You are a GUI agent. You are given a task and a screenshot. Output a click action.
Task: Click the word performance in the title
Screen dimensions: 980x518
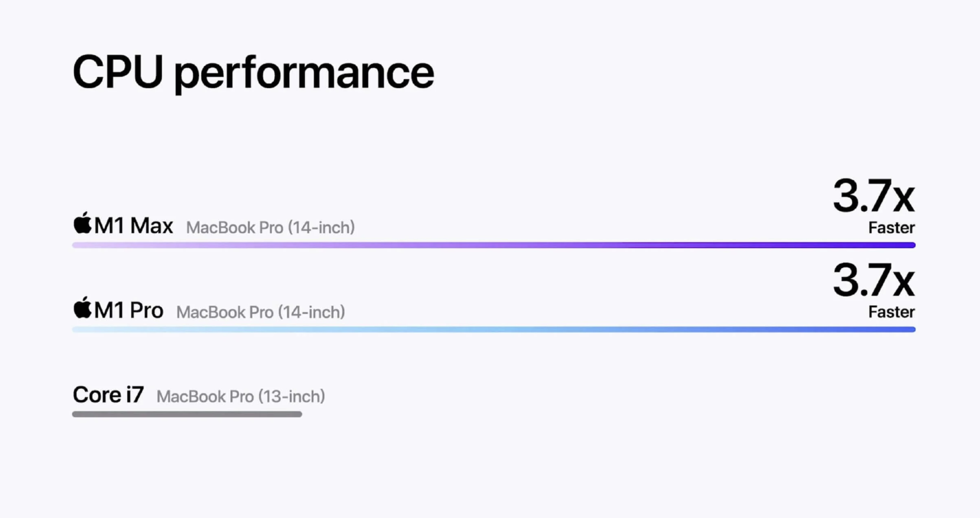click(304, 73)
